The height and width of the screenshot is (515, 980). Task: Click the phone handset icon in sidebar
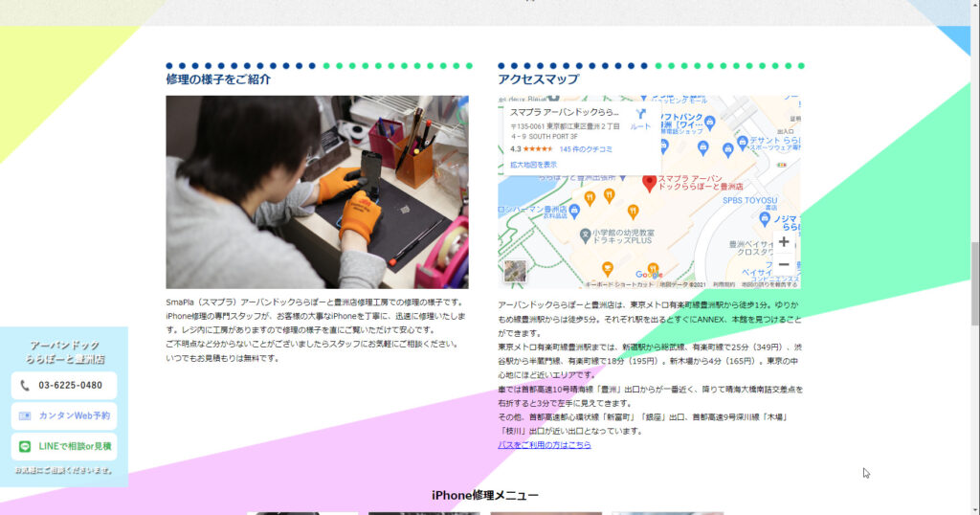tap(25, 386)
